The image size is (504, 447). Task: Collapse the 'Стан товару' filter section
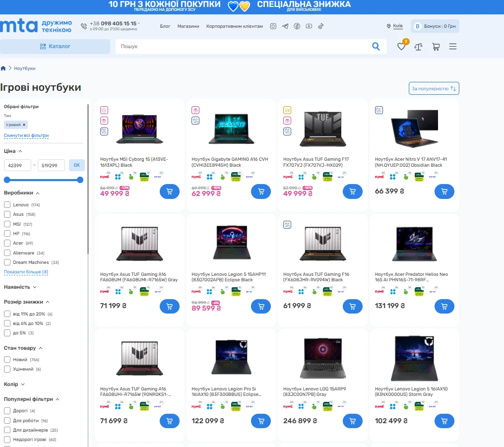pyautogui.click(x=23, y=348)
